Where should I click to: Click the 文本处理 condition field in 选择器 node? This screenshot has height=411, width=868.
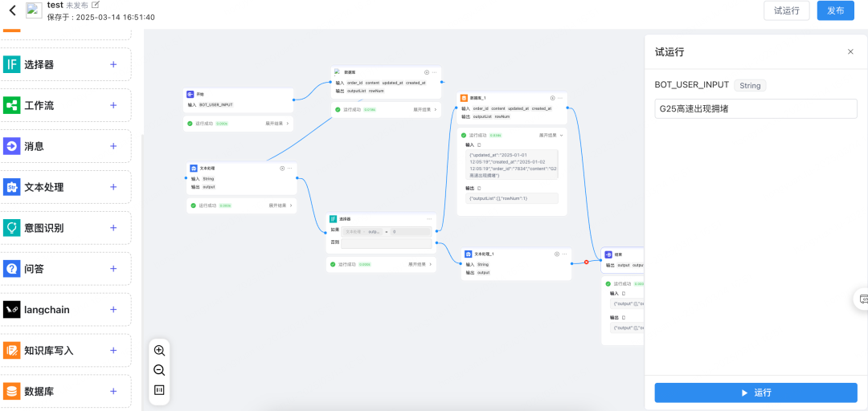tap(362, 232)
